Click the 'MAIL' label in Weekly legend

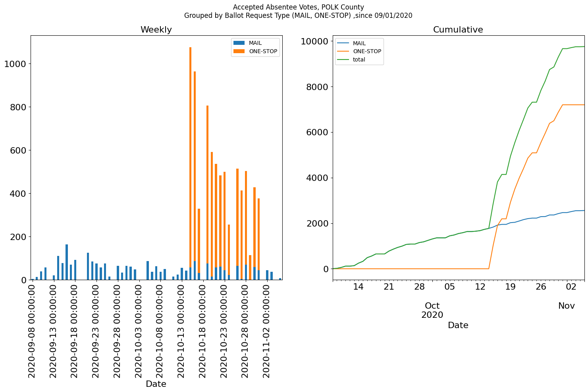[x=255, y=43]
